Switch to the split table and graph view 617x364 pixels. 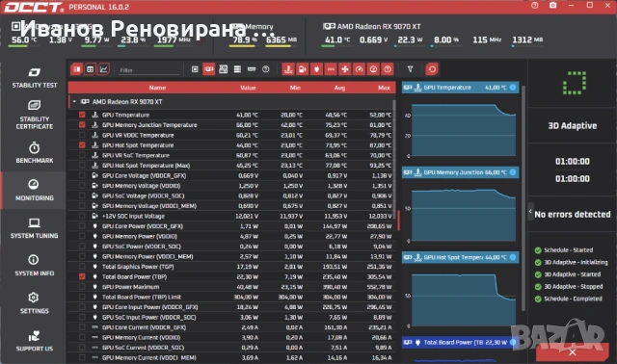tap(77, 69)
